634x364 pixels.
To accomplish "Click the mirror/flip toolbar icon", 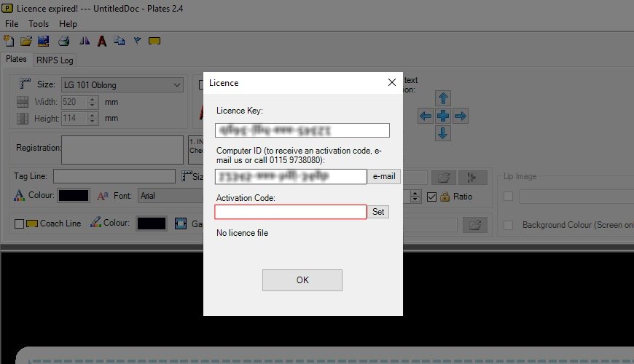I will 85,41.
